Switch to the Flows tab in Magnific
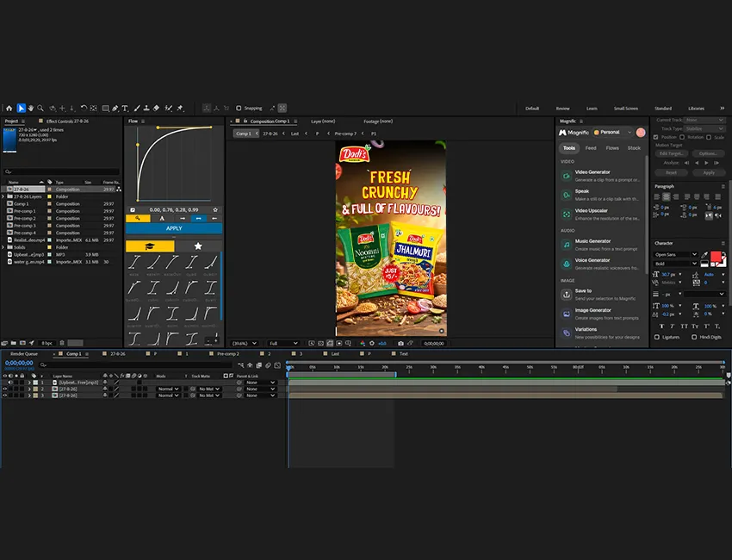The width and height of the screenshot is (732, 560). click(x=612, y=148)
